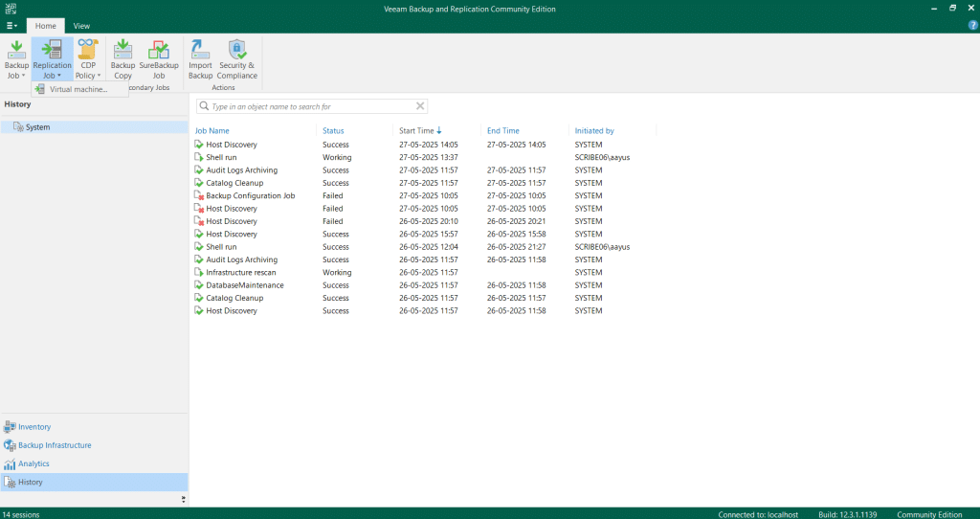The height and width of the screenshot is (519, 980).
Task: Click the Analytics chart icon
Action: (x=10, y=464)
